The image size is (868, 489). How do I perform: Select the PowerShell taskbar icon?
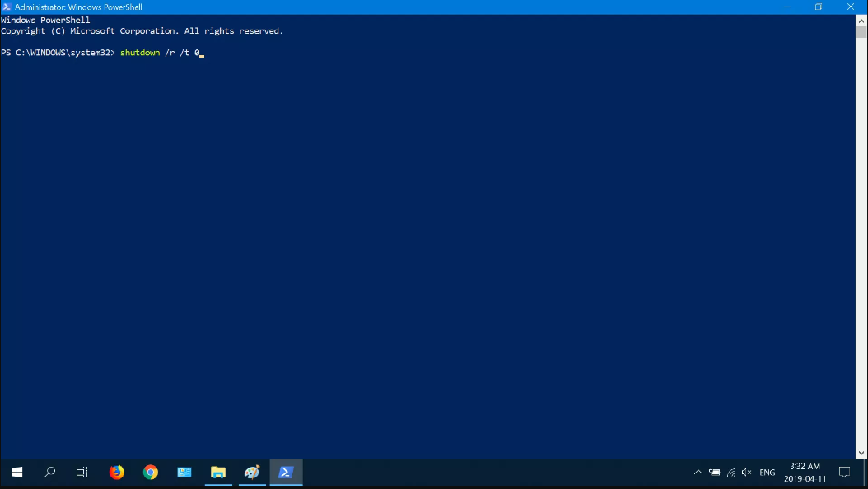(x=286, y=472)
